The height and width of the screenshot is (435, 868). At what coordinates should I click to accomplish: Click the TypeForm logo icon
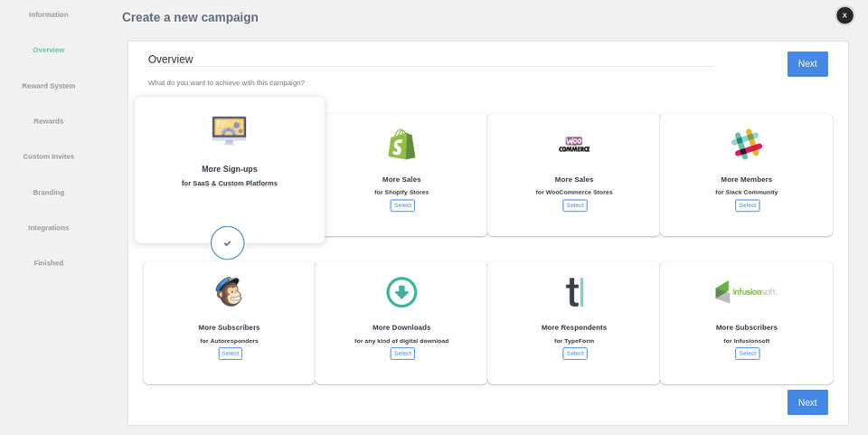(x=574, y=292)
